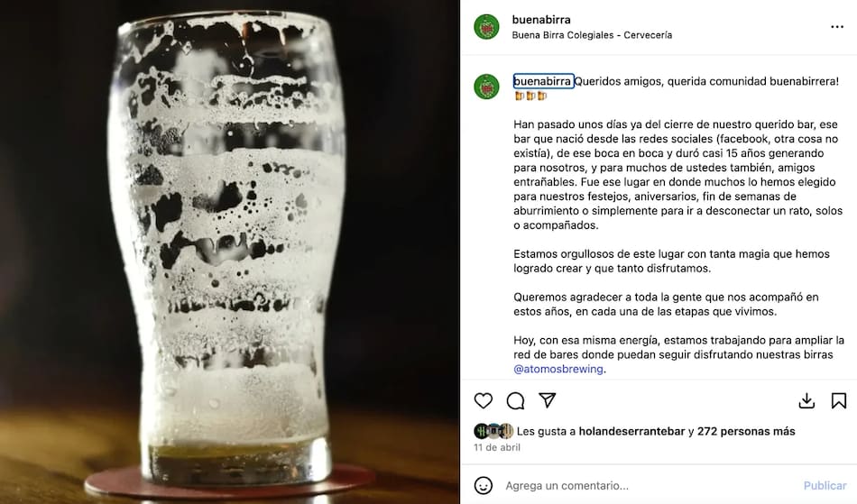This screenshot has height=504, width=857.
Task: Like the post with the heart icon
Action: (x=484, y=401)
